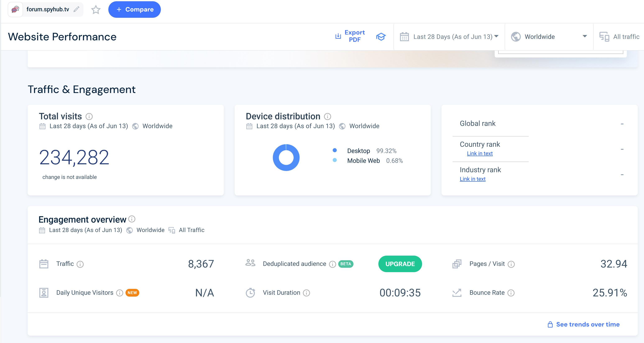Image resolution: width=644 pixels, height=343 pixels.
Task: Click the pencil edit icon beside forum.spyhub.tv
Action: tap(77, 9)
